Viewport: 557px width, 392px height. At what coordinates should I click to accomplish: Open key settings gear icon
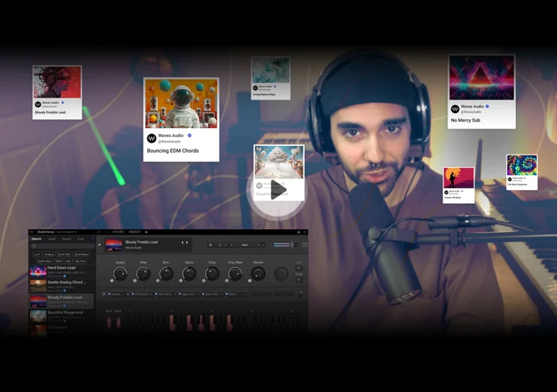tap(210, 245)
